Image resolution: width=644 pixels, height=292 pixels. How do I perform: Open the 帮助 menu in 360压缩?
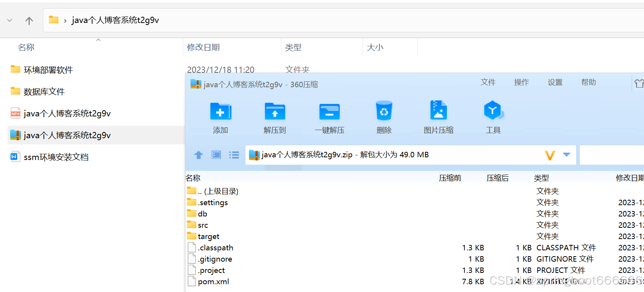click(589, 82)
